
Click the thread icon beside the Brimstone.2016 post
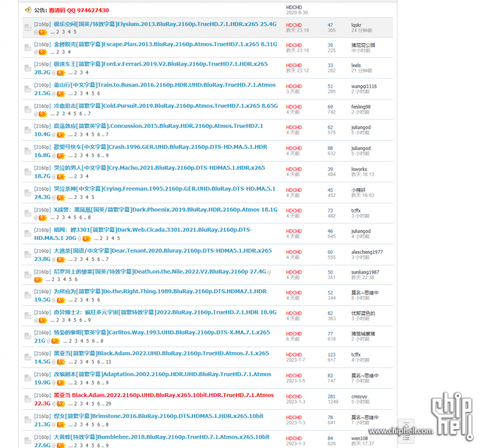click(x=28, y=420)
